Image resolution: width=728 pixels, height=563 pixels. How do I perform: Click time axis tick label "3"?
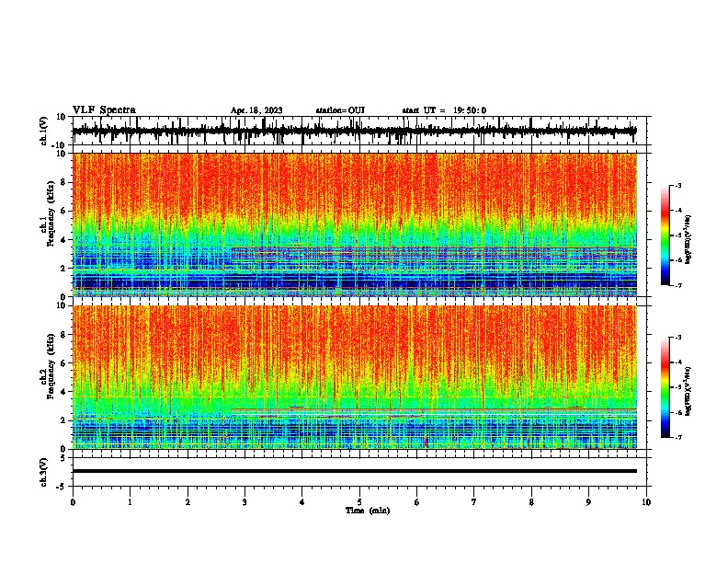pos(245,502)
